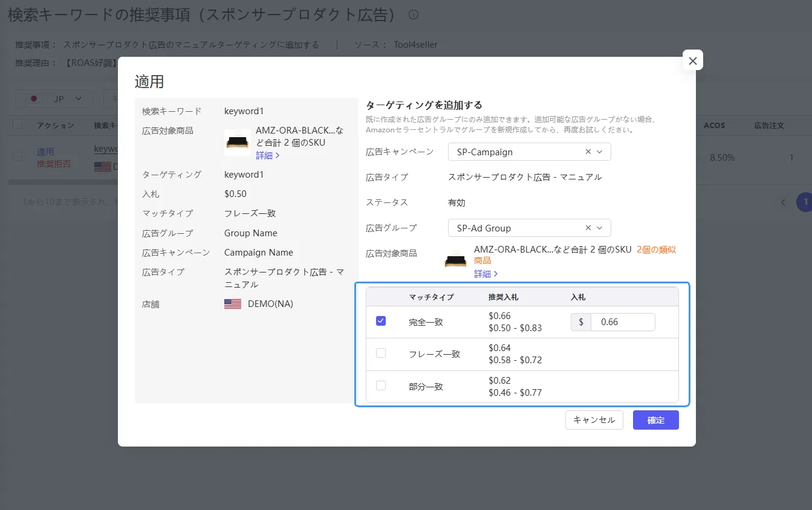Click the US flag icon beside DEMO(NA)
The height and width of the screenshot is (510, 812).
233,304
